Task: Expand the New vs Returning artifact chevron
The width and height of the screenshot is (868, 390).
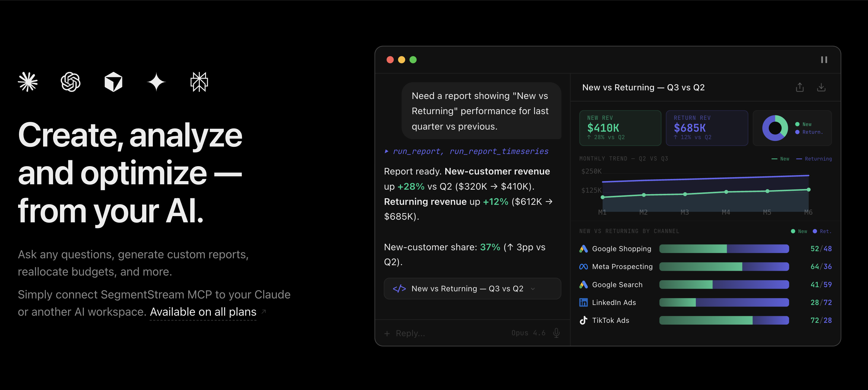Action: point(533,289)
